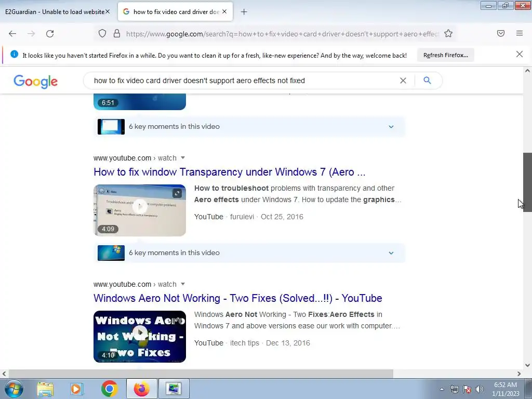Expand key moments under the 6:51 video
The width and height of the screenshot is (532, 399).
tap(391, 127)
